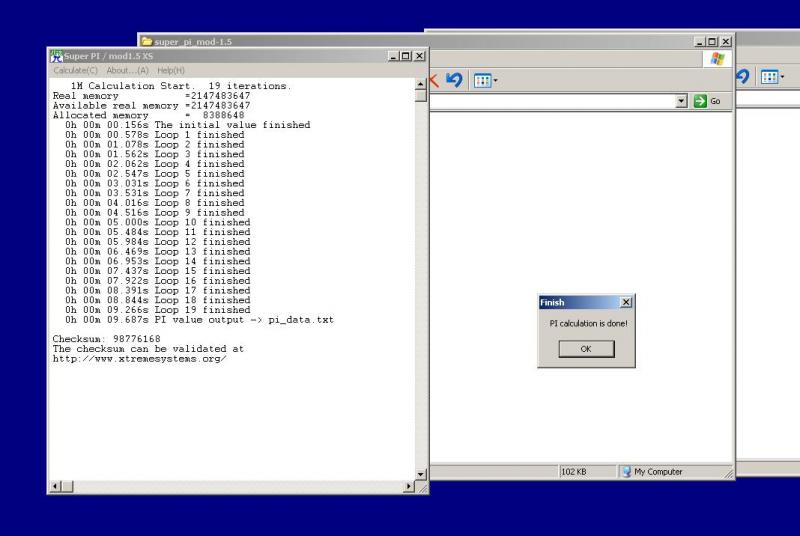Click Super PI vertical scrollbar thumb
This screenshot has width=800, height=536.
coord(421,96)
